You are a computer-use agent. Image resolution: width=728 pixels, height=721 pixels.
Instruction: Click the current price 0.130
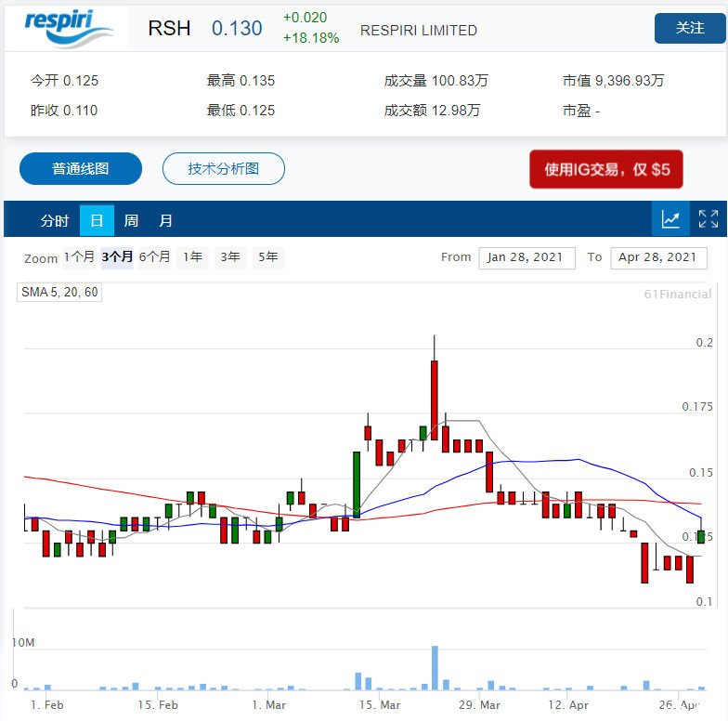click(x=237, y=28)
